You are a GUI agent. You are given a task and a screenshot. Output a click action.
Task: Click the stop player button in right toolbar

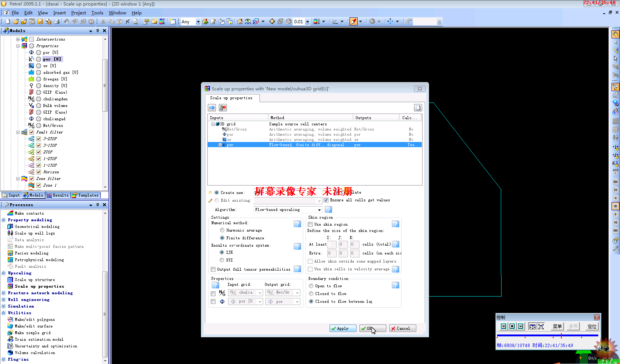pyautogui.click(x=615, y=206)
